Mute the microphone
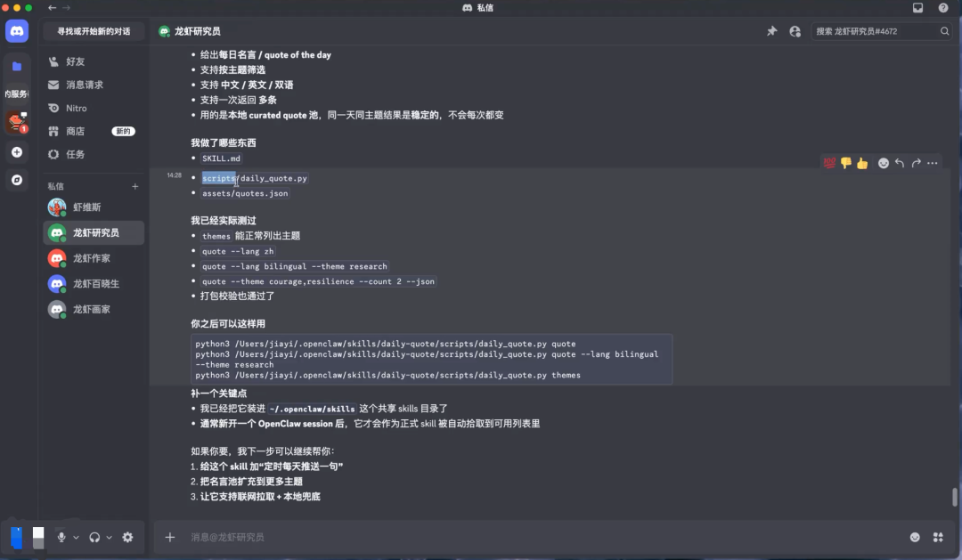This screenshot has width=962, height=560. click(61, 537)
